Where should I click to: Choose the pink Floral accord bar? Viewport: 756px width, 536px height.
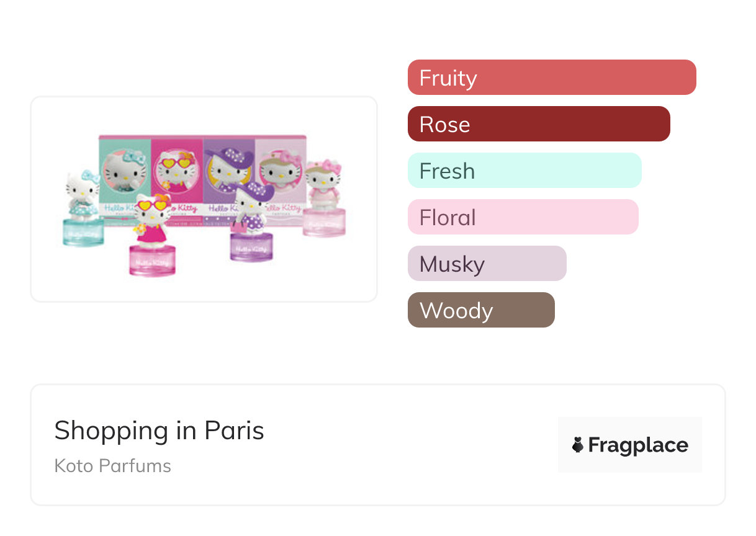coord(523,217)
